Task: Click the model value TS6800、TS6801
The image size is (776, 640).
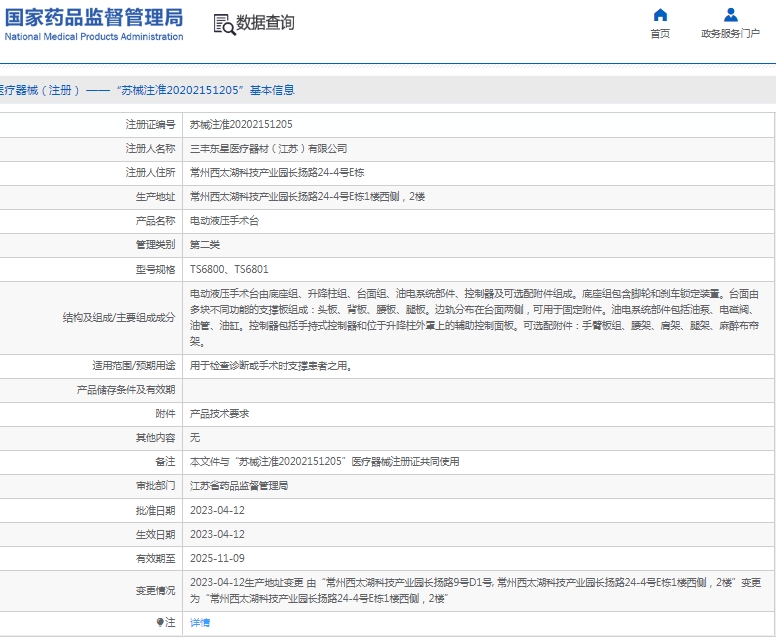Action: [229, 269]
